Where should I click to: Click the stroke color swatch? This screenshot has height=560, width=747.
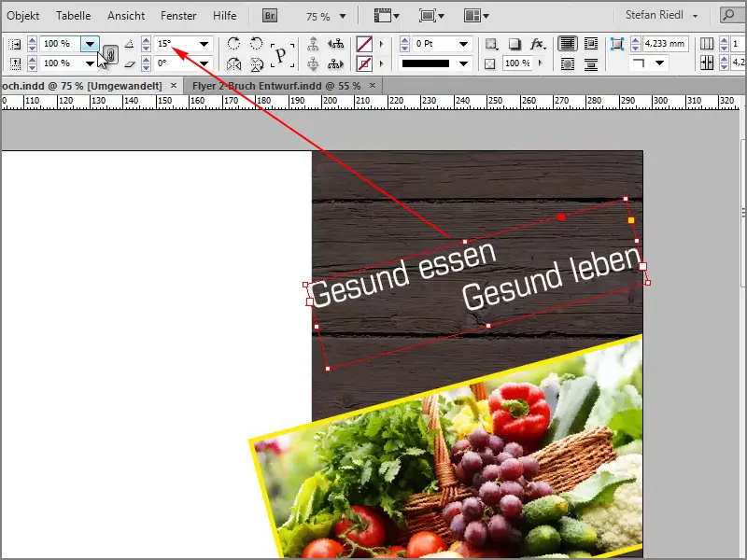[364, 63]
